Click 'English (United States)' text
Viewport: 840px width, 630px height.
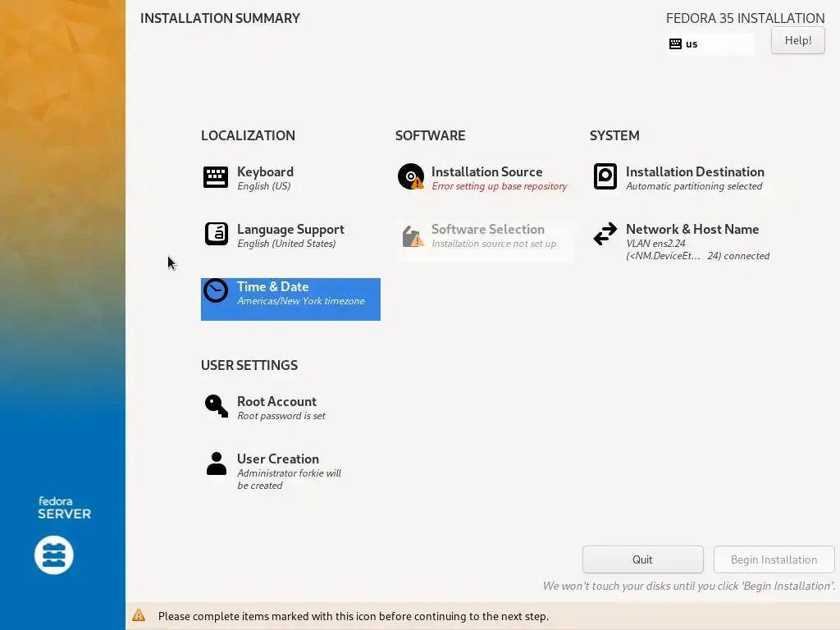point(286,244)
